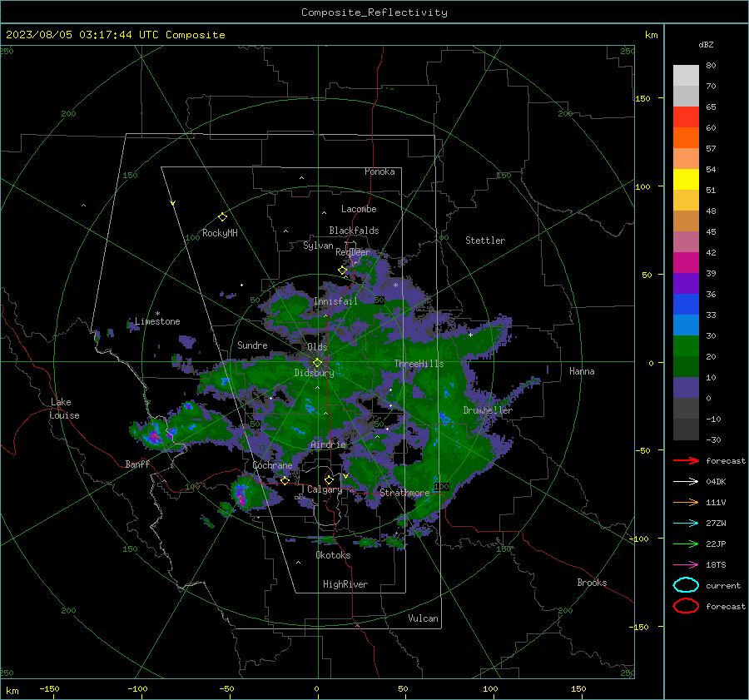Click the yellow diamond marker above Calgary
The width and height of the screenshot is (749, 700).
point(329,479)
